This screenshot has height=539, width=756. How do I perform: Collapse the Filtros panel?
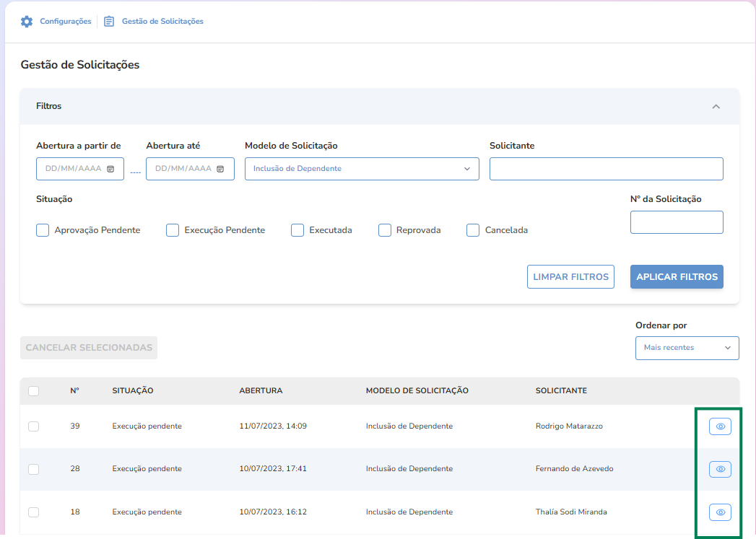coord(716,107)
